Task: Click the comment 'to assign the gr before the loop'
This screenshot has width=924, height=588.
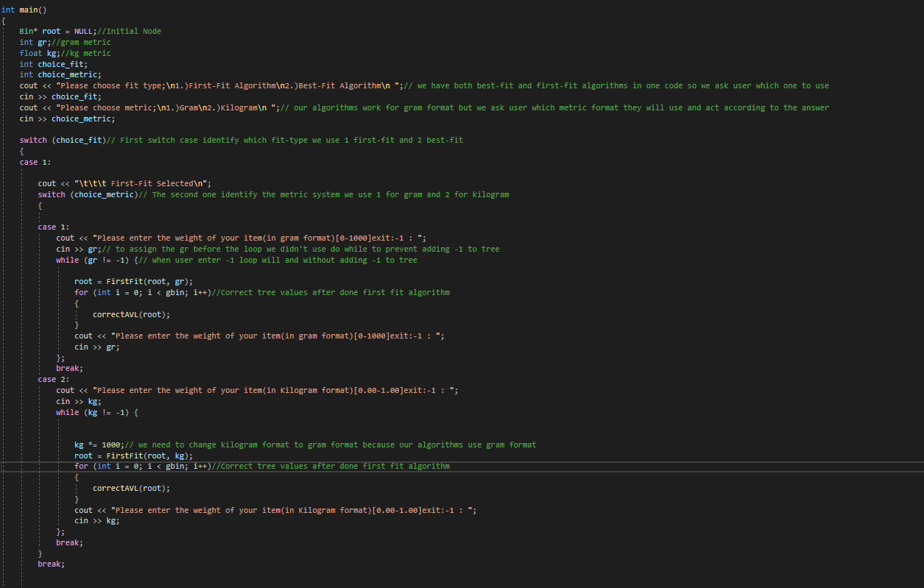Action: (x=301, y=249)
